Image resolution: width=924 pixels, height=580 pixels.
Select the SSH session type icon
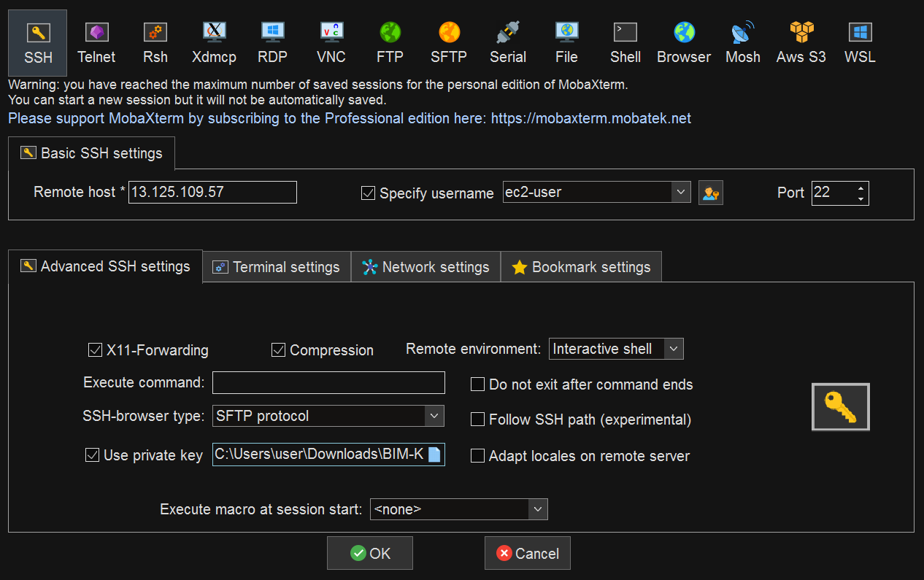[38, 43]
